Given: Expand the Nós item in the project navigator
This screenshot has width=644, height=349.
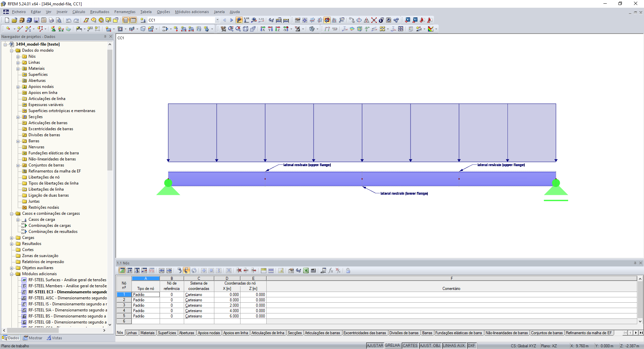Looking at the screenshot, I should click(x=18, y=56).
